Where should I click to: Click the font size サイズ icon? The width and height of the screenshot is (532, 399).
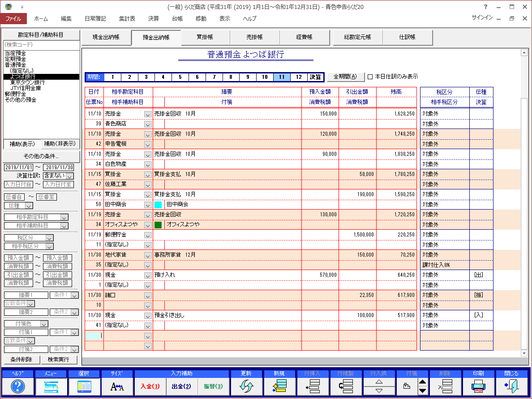click(x=117, y=386)
